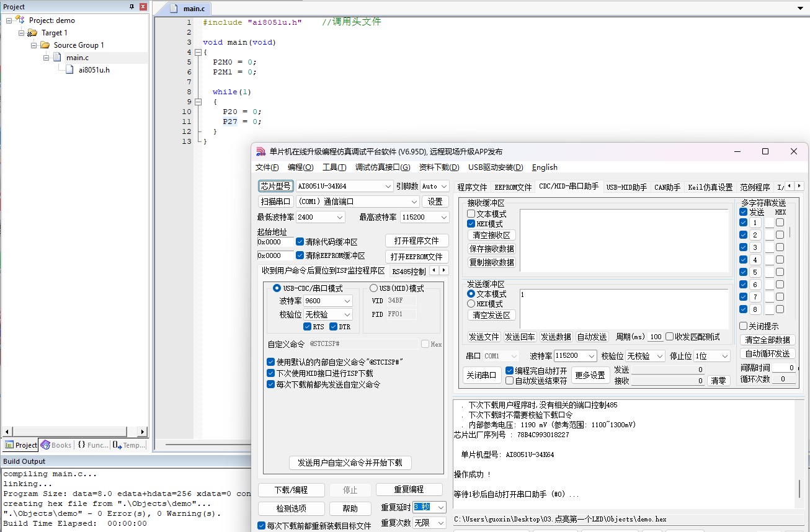Open the 最低波特率 2400 dropdown

click(x=339, y=217)
